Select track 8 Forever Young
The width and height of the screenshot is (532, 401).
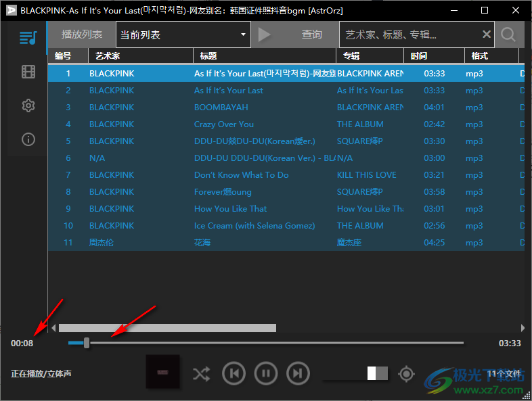point(286,192)
